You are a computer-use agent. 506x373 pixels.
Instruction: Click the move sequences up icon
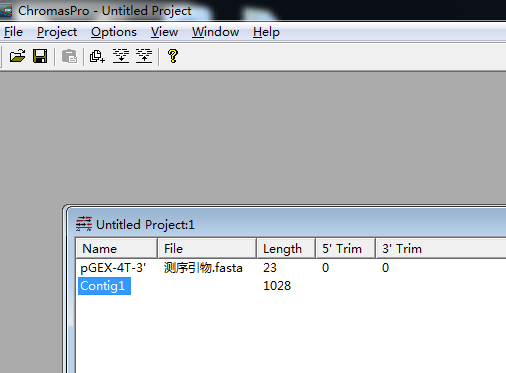click(144, 56)
